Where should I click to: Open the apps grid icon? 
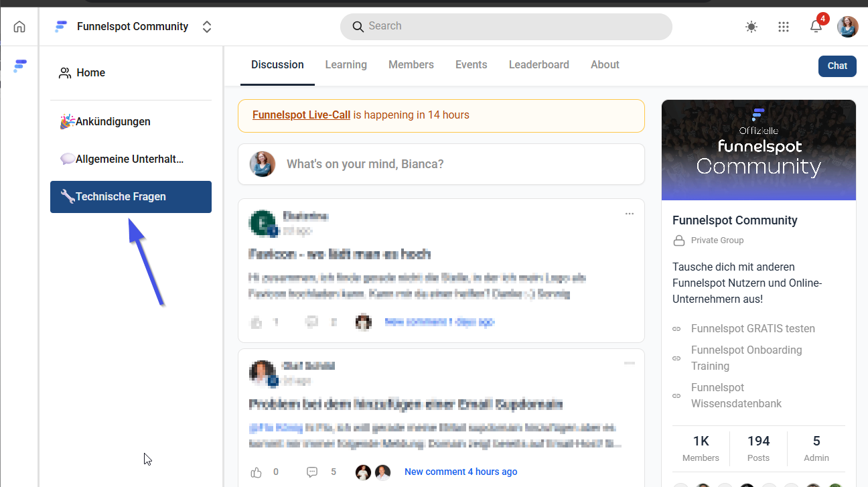784,27
